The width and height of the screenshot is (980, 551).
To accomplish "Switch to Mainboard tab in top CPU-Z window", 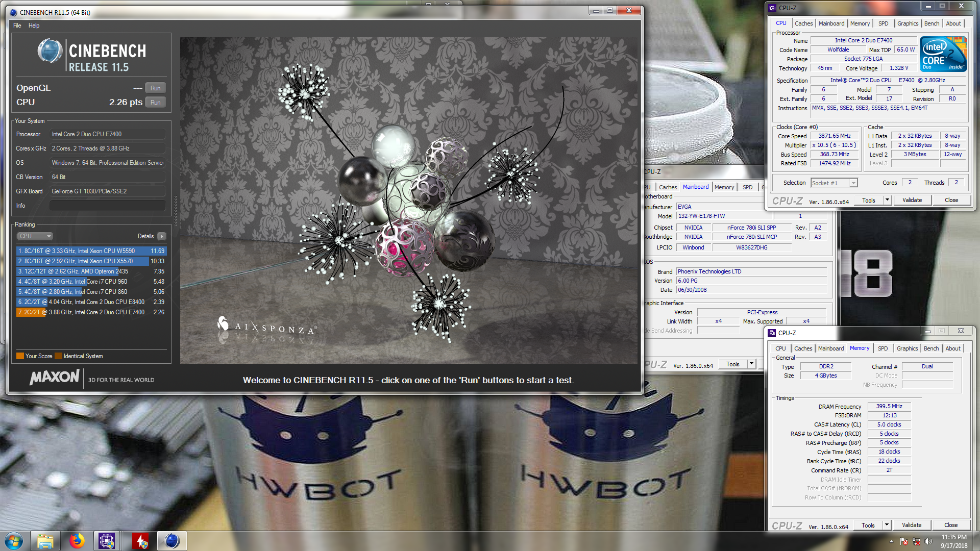I will 831,23.
